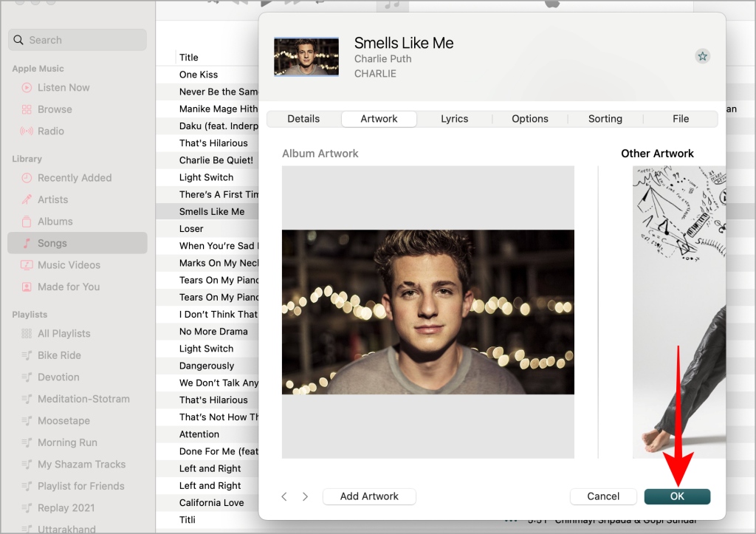Select Smells Like Me in the song list
This screenshot has height=534, width=756.
coord(212,212)
